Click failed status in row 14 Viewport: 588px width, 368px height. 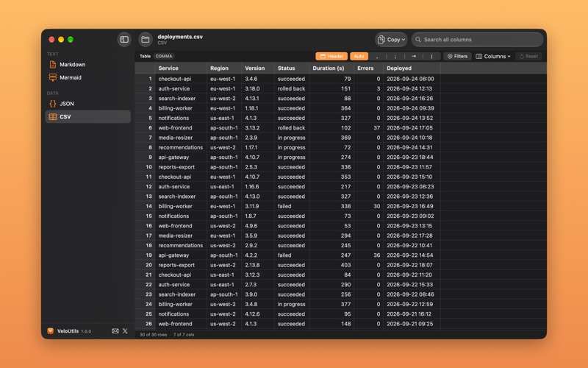pyautogui.click(x=292, y=206)
